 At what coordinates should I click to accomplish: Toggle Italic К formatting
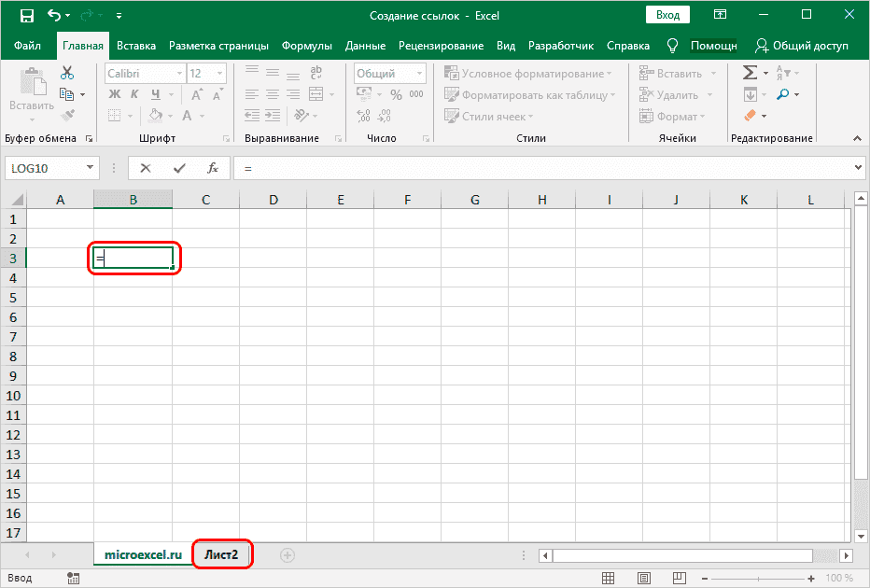click(136, 94)
